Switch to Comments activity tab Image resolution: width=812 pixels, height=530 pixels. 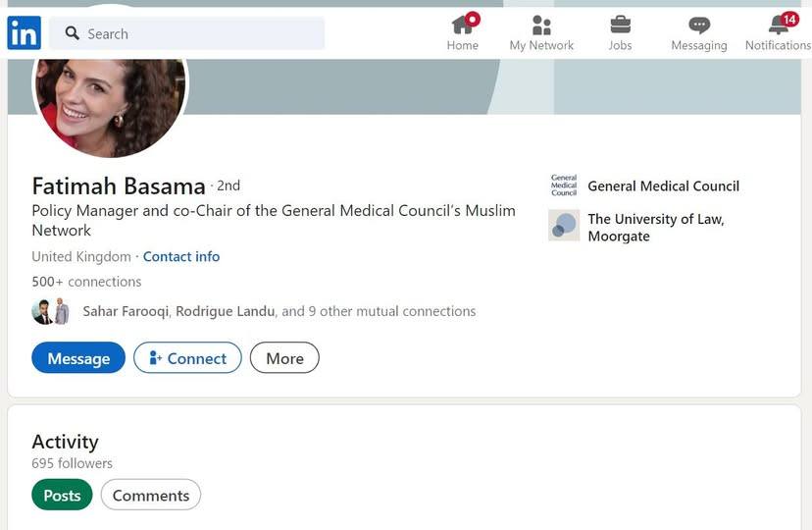click(x=151, y=495)
